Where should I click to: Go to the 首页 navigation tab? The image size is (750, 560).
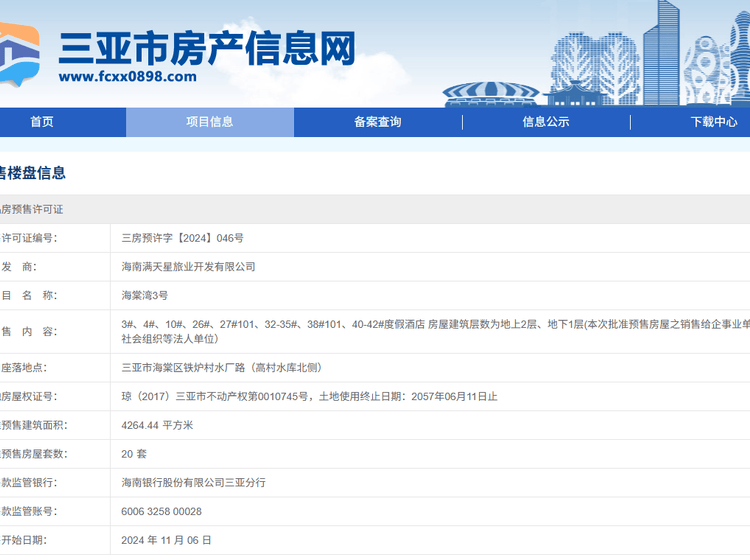tap(42, 122)
